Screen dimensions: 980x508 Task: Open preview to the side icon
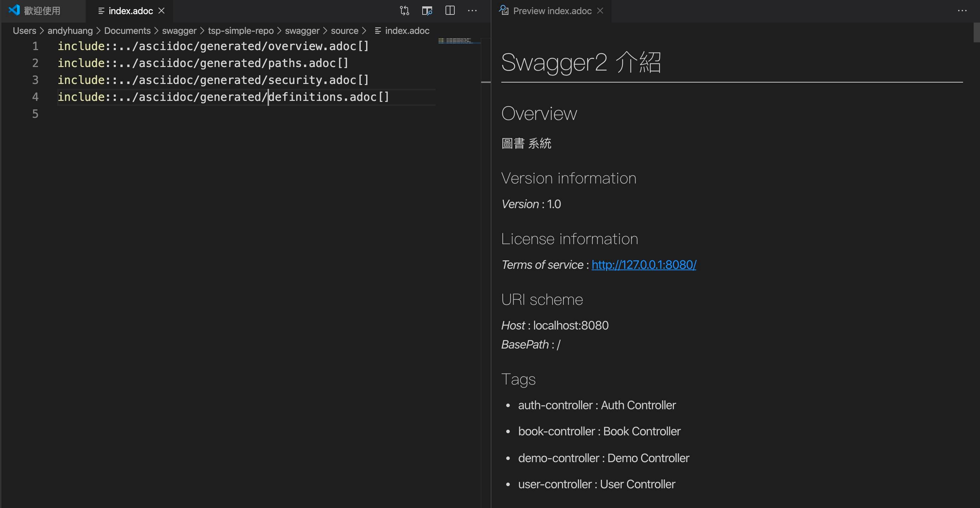click(x=427, y=11)
